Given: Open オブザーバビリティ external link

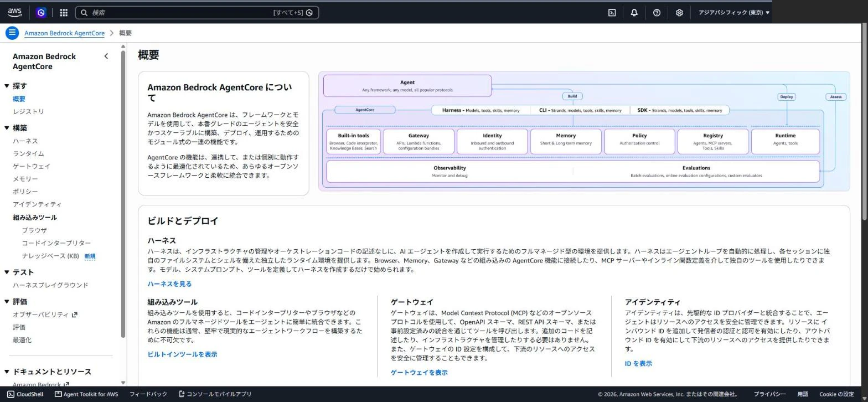Looking at the screenshot, I should point(45,315).
